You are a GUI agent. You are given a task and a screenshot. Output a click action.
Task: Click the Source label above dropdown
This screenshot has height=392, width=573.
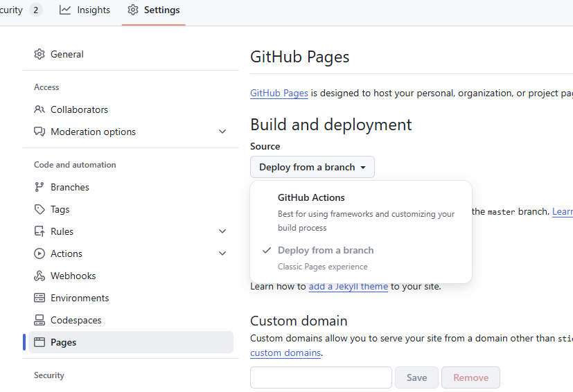click(265, 147)
